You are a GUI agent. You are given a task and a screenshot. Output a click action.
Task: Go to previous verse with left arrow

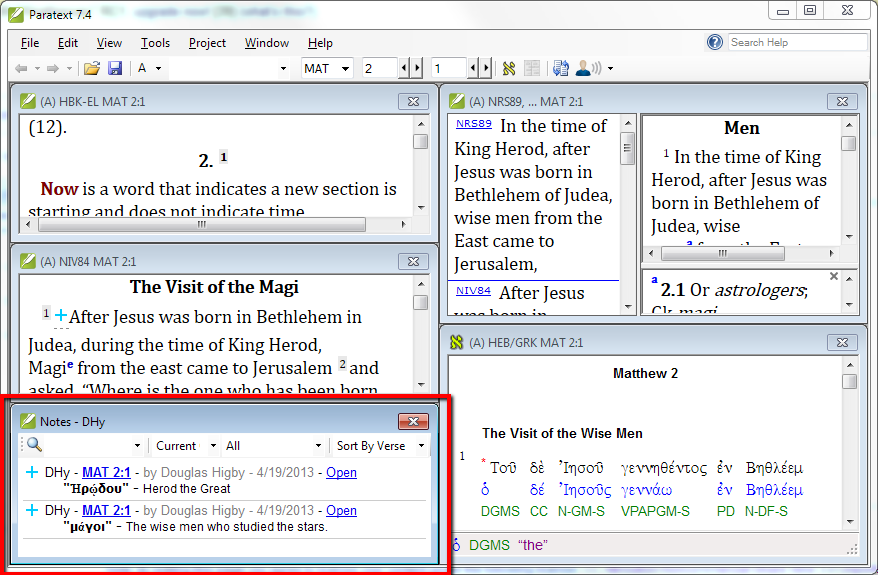pos(474,68)
